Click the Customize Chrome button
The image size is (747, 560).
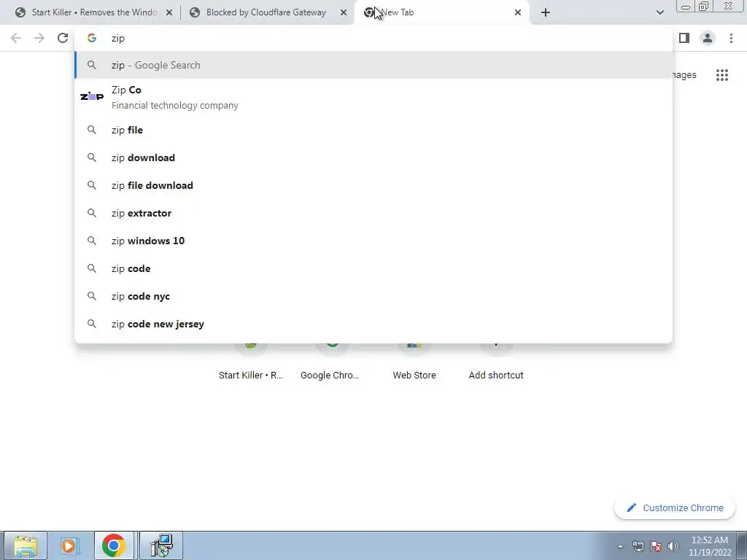pos(675,507)
